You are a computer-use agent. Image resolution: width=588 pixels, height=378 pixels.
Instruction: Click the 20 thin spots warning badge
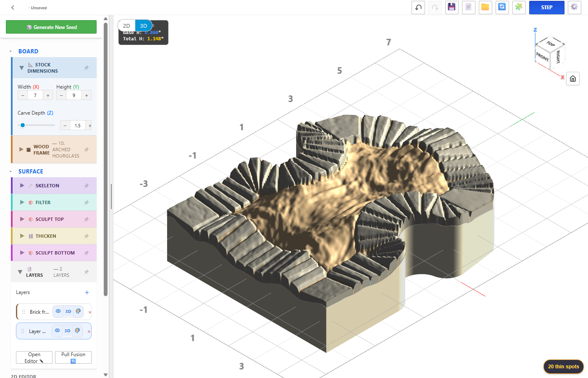click(x=563, y=367)
